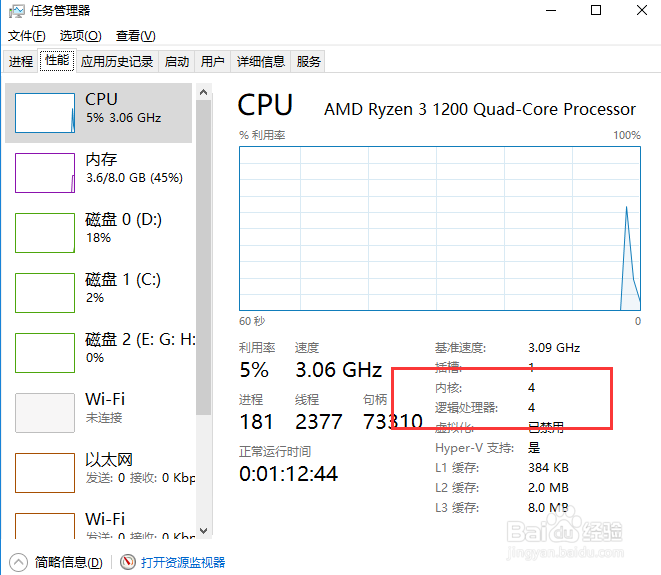Image resolution: width=661 pixels, height=575 pixels.
Task: Collapse to 简略信息 using the arrow icon
Action: point(18,562)
